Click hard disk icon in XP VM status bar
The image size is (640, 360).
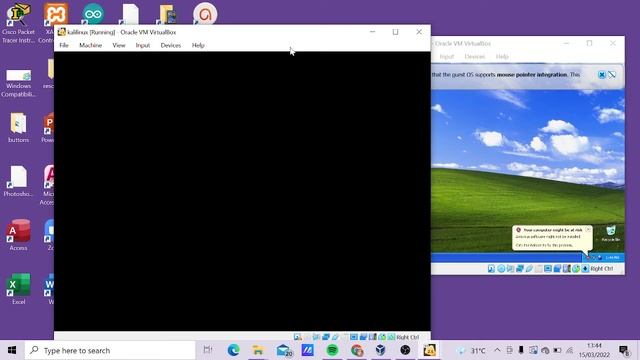click(491, 269)
